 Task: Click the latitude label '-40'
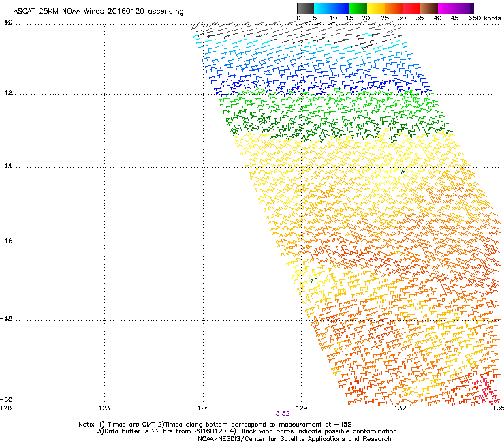pyautogui.click(x=6, y=22)
